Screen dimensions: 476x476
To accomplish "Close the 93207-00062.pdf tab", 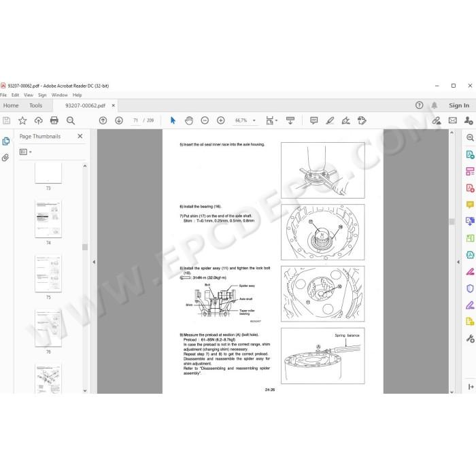I will tap(114, 105).
